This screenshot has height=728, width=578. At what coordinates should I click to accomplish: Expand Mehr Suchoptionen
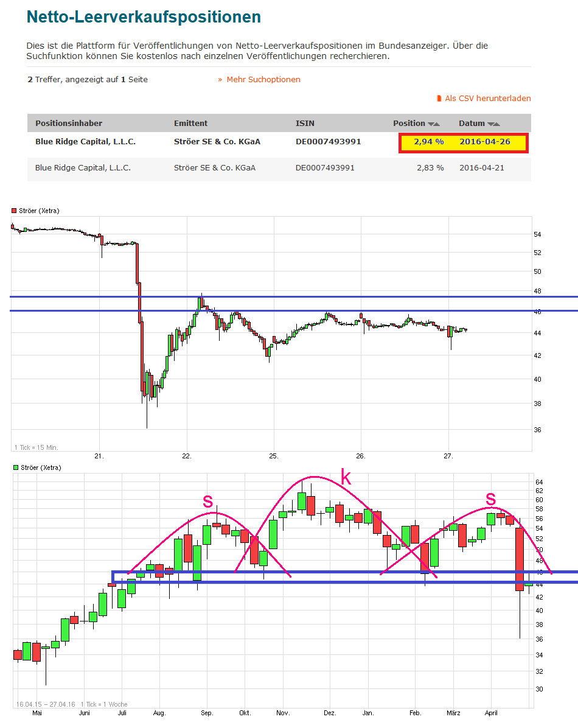tap(263, 79)
